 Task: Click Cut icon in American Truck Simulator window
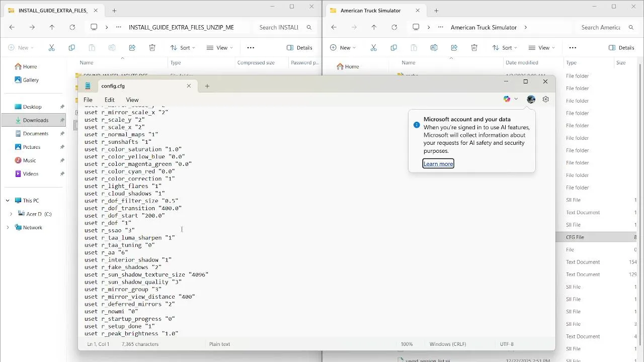tap(373, 48)
